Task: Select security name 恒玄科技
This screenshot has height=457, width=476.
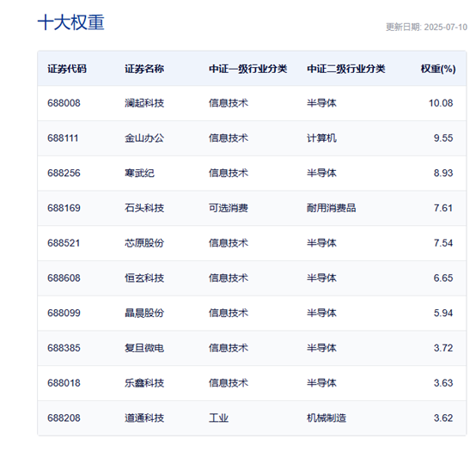Action: click(x=144, y=278)
